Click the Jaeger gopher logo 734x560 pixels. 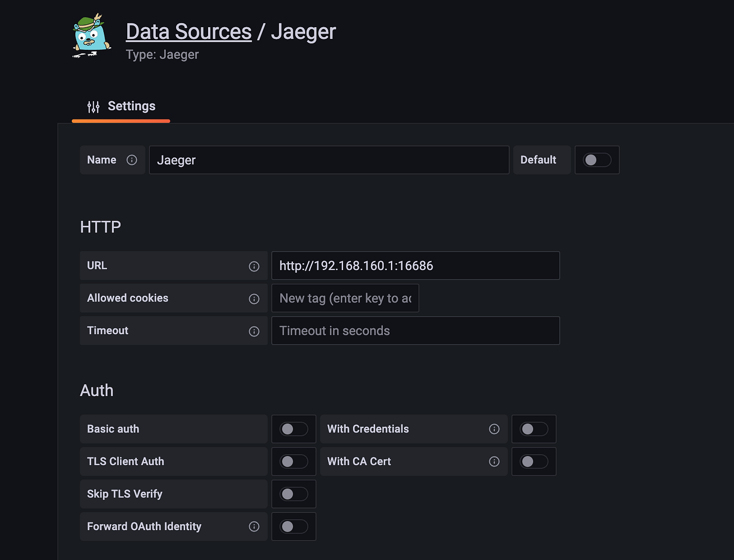click(x=92, y=36)
